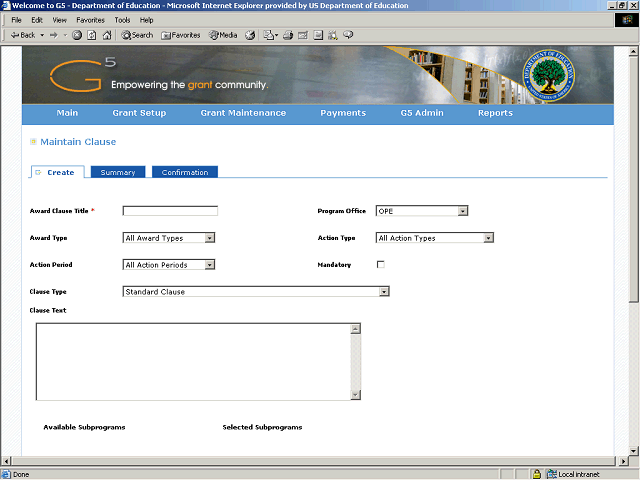Viewport: 640px width, 480px height.
Task: Click the Discuss toolbar icon
Action: point(318,35)
